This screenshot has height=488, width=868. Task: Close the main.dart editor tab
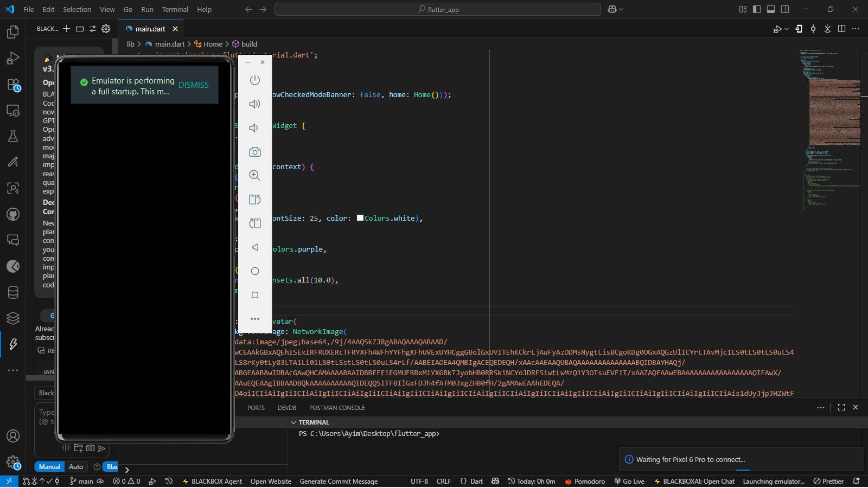click(175, 29)
